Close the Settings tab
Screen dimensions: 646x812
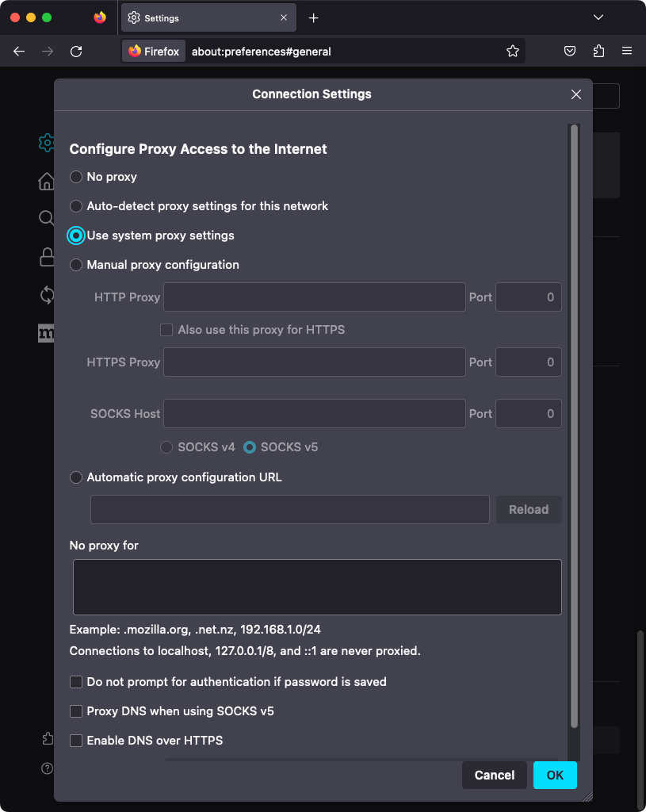[284, 17]
